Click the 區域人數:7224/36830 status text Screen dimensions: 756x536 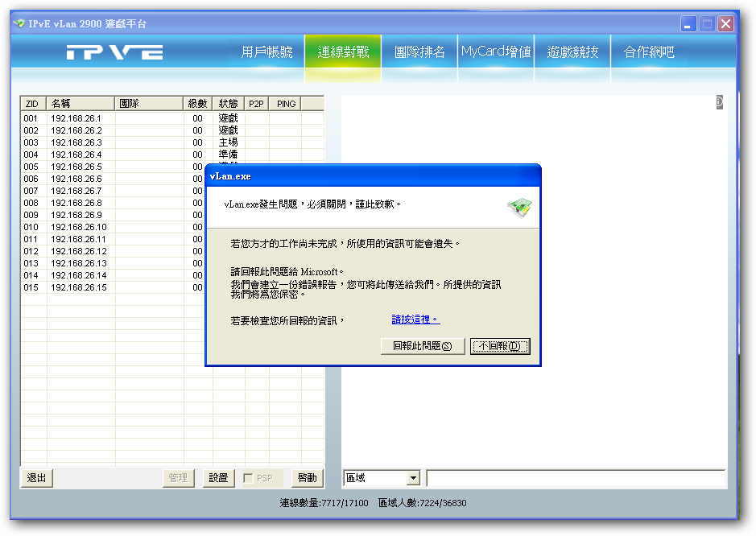423,503
